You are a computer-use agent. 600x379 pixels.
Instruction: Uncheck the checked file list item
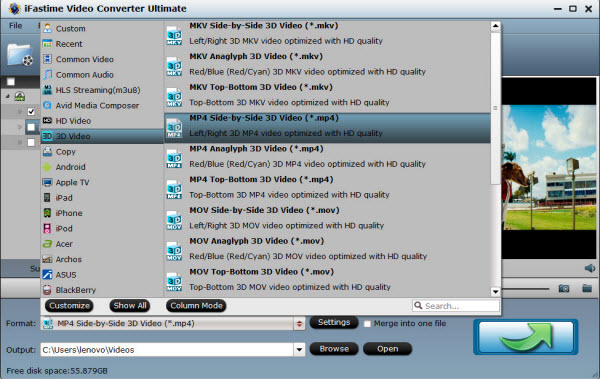pyautogui.click(x=31, y=112)
